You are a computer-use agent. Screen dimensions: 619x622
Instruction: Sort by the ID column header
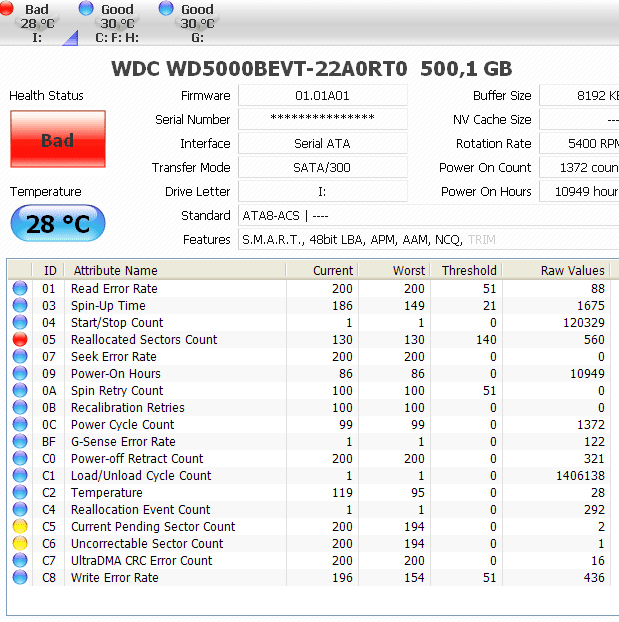(48, 270)
